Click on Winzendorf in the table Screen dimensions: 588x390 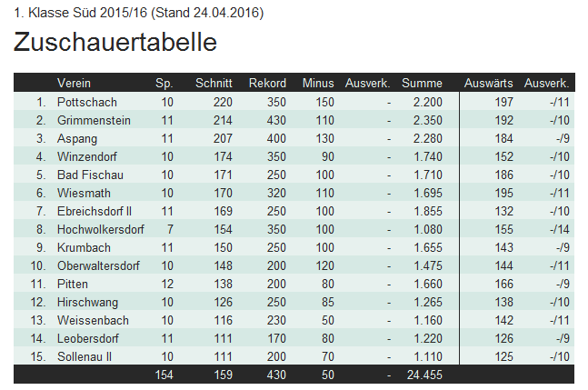[x=87, y=156]
